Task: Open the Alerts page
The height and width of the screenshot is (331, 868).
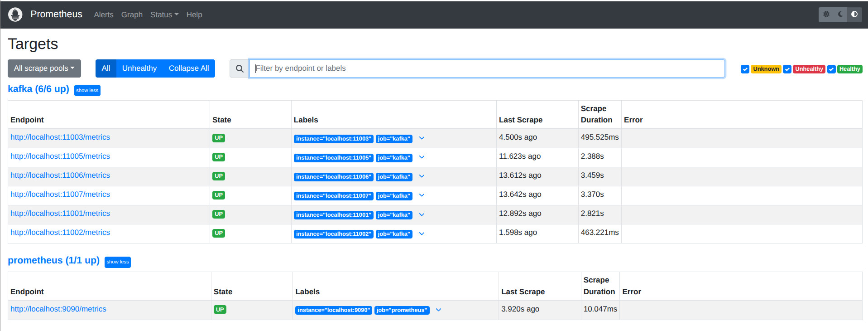Action: tap(104, 15)
